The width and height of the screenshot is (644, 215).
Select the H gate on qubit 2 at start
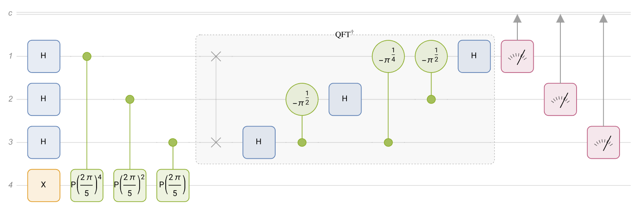coord(44,99)
